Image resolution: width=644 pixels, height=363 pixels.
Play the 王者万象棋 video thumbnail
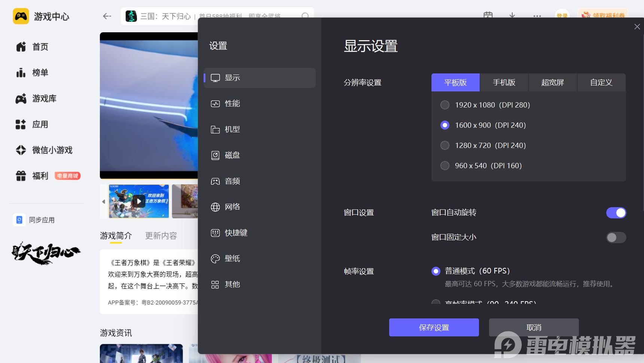(139, 201)
